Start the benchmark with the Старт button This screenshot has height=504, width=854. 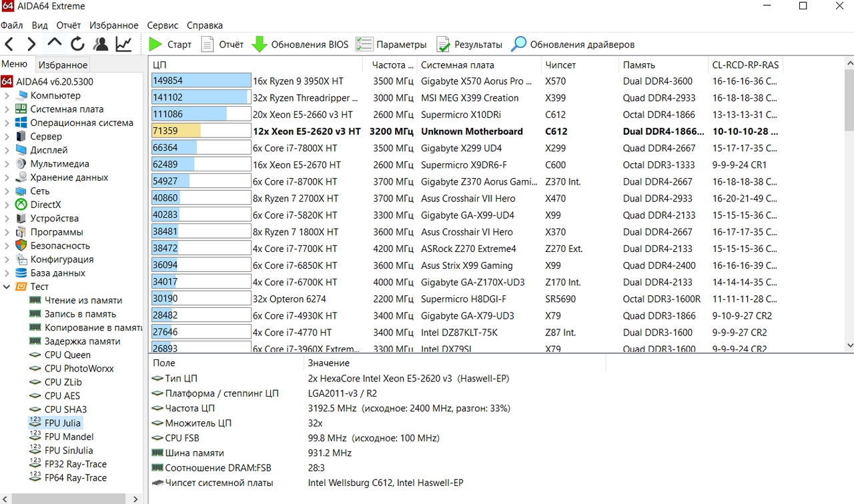tap(170, 45)
